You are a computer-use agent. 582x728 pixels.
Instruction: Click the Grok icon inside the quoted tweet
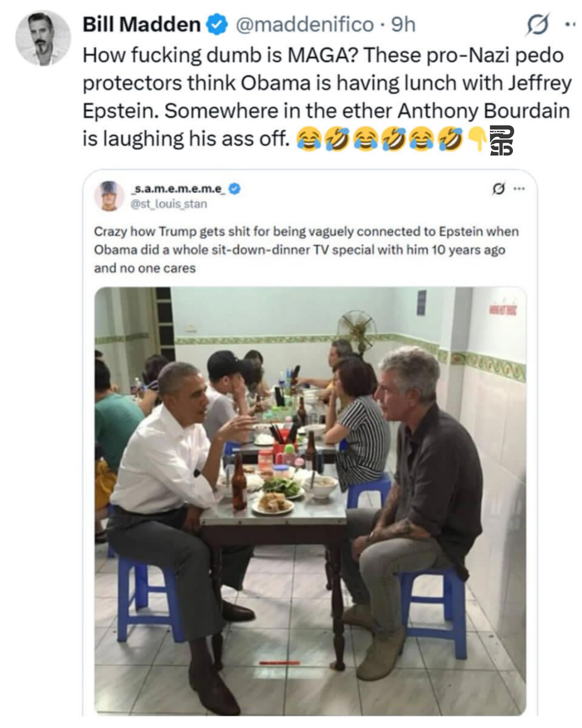[x=499, y=189]
